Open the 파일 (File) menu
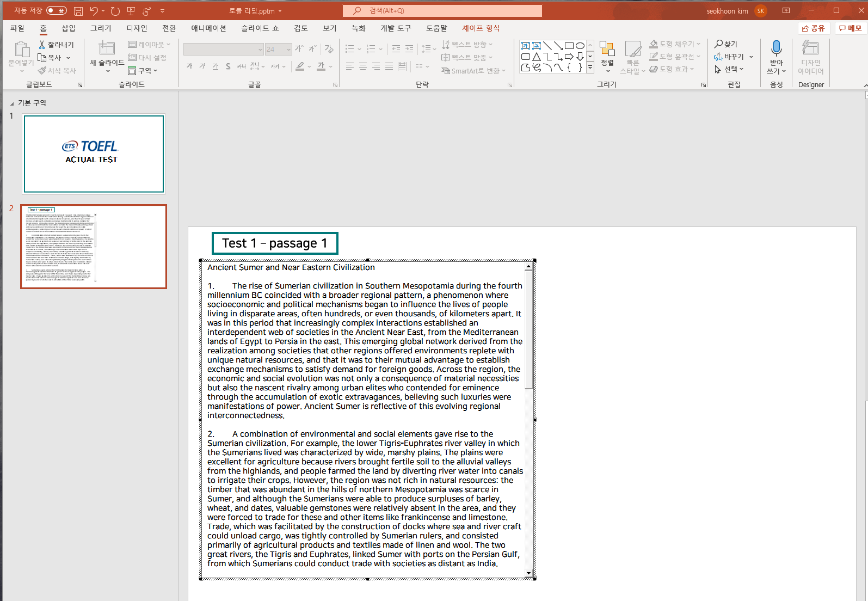This screenshot has width=868, height=601. 17,28
